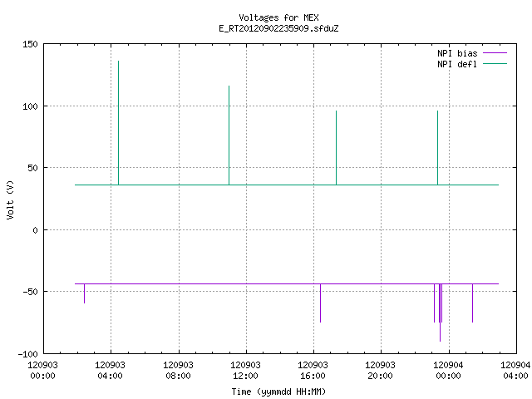The height and width of the screenshot is (399, 532).
Task: Click the x-axis tick '120903 08:00'
Action: coord(178,371)
